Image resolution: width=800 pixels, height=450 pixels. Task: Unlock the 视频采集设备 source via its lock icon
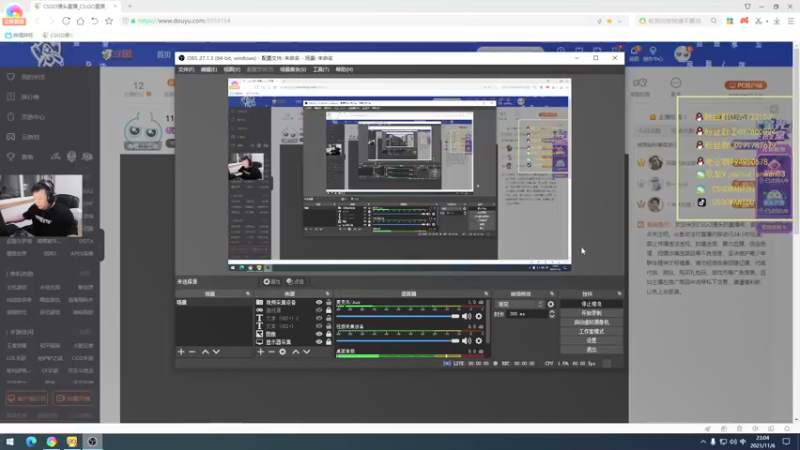pyautogui.click(x=329, y=303)
